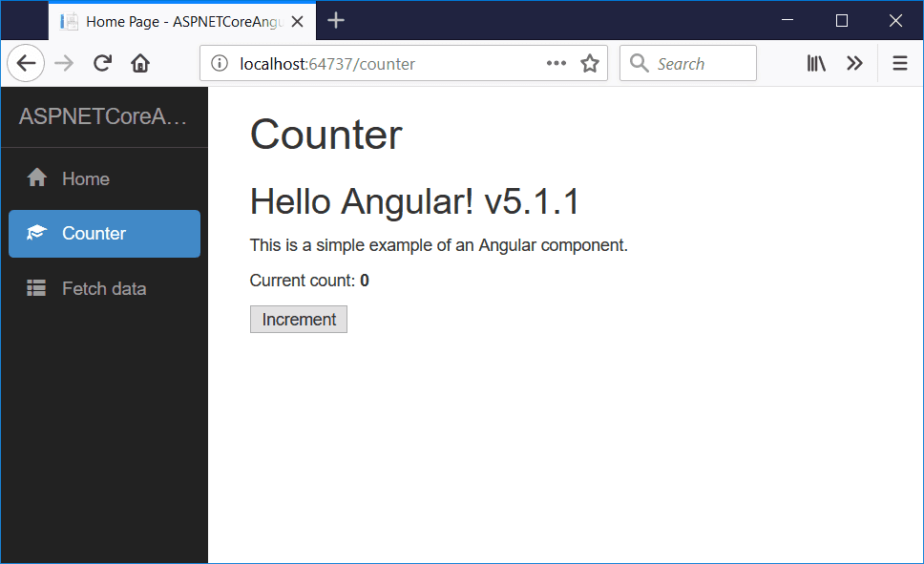Click the Fetch data list icon
The width and height of the screenshot is (924, 564).
[36, 287]
